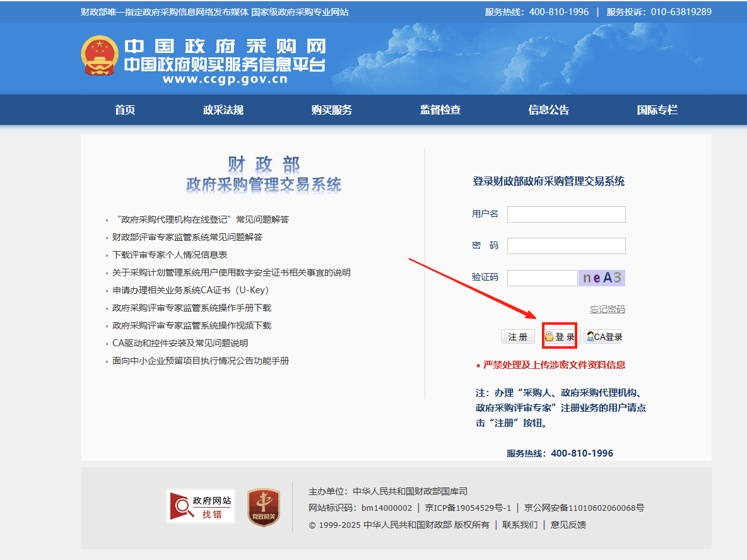Screen dimensions: 747x560
Task: Click into the 用户名 input field
Action: pyautogui.click(x=566, y=214)
